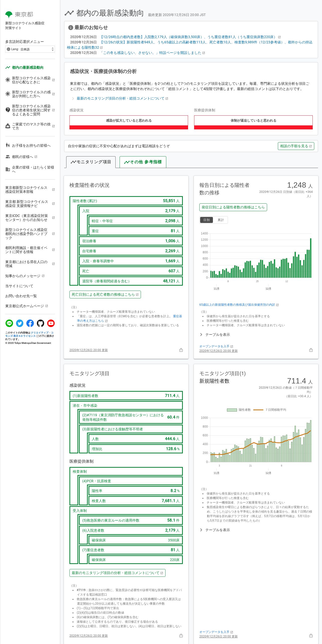Switch to その他 参考指標 tab

point(143,162)
